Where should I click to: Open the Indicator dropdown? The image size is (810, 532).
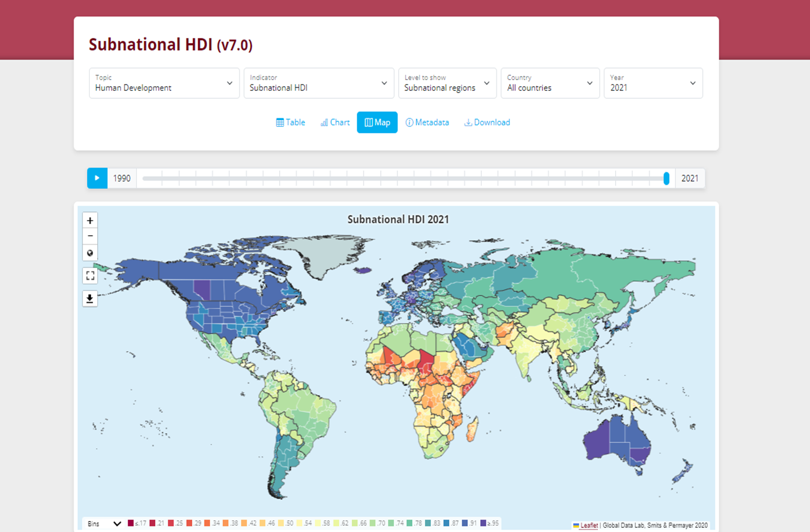coord(319,83)
